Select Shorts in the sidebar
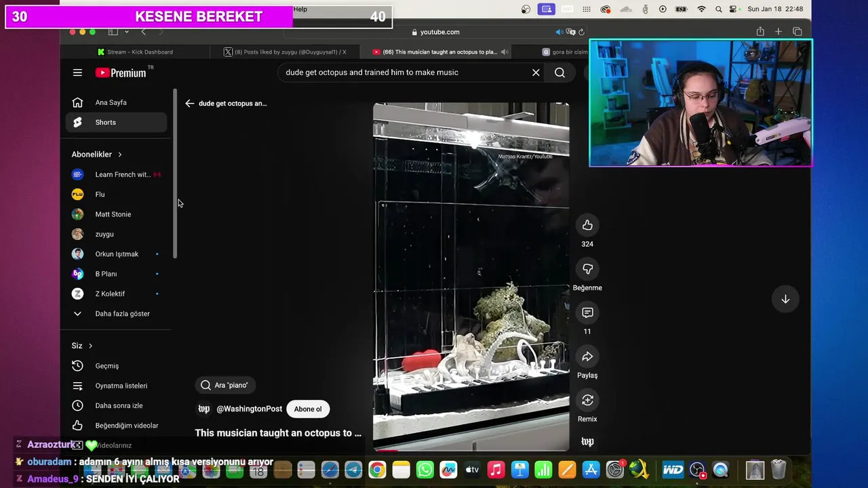The image size is (868, 488). point(116,122)
